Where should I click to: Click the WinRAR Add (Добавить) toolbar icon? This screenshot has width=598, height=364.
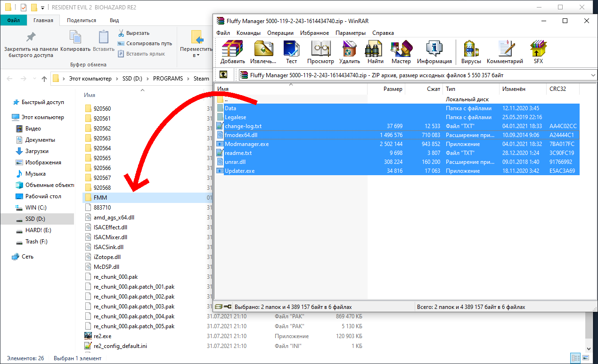233,52
